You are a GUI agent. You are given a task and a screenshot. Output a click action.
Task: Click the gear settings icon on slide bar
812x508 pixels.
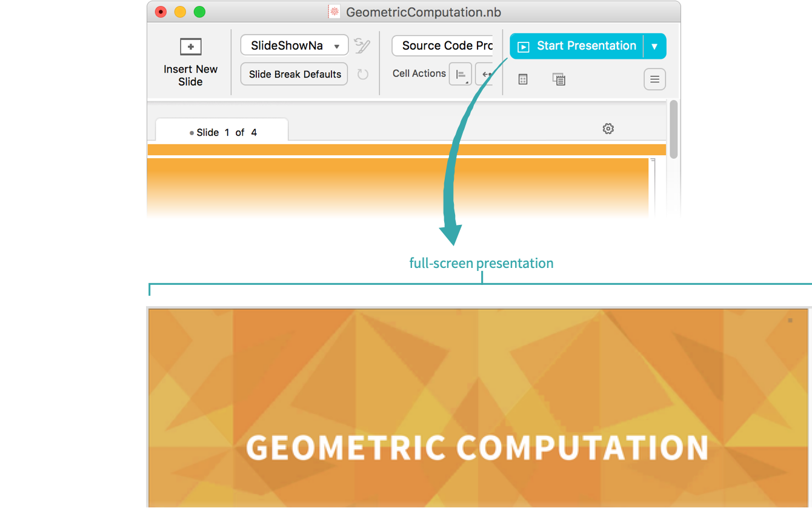pos(608,129)
